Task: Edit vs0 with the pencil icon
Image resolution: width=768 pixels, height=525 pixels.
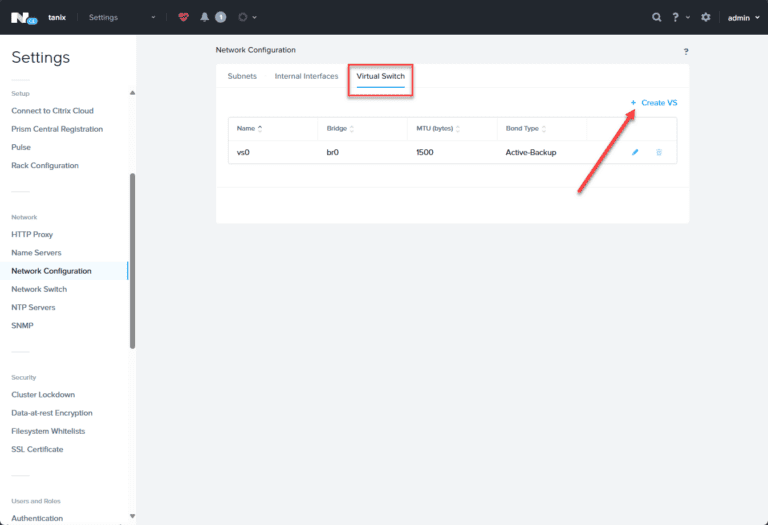Action: [635, 152]
